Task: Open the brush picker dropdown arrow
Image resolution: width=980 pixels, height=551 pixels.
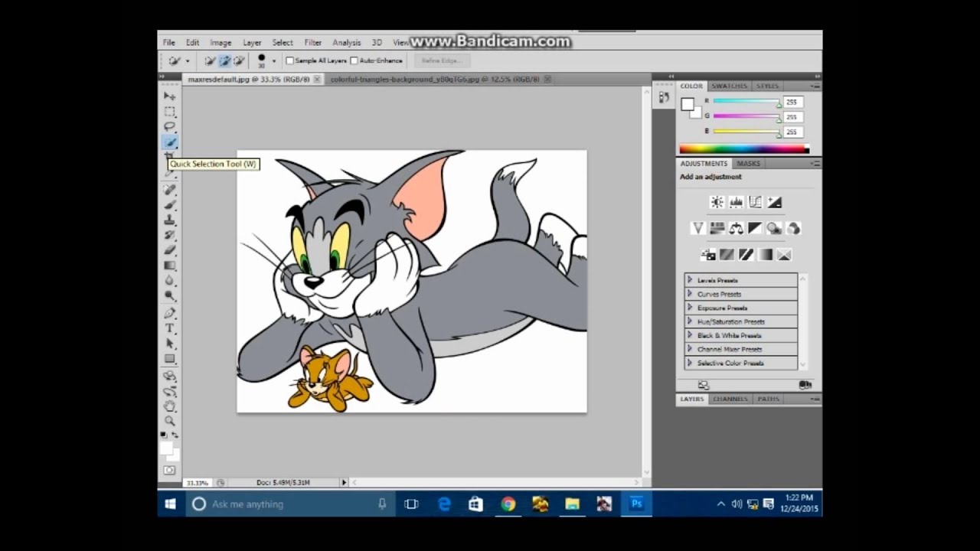Action: click(x=274, y=60)
